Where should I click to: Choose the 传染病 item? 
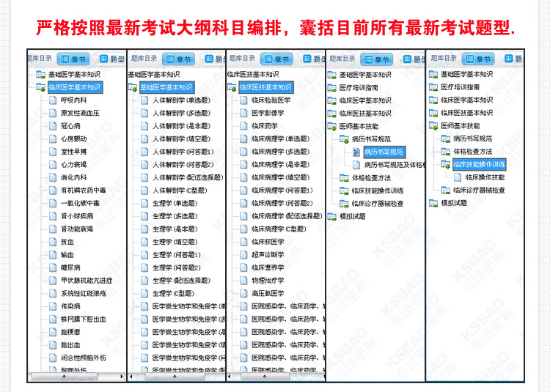click(70, 306)
